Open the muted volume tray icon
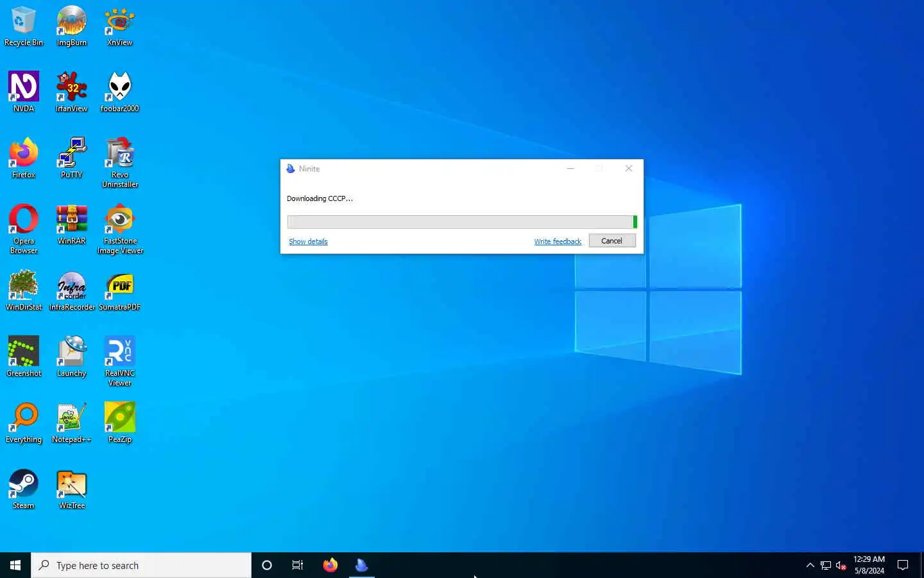The height and width of the screenshot is (578, 924). pos(841,565)
